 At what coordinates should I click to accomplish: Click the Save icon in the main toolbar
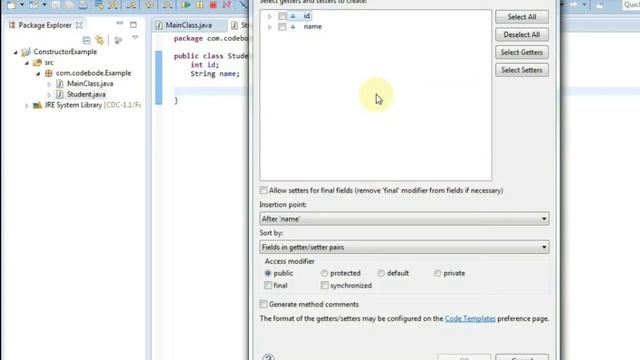[x=56, y=4]
